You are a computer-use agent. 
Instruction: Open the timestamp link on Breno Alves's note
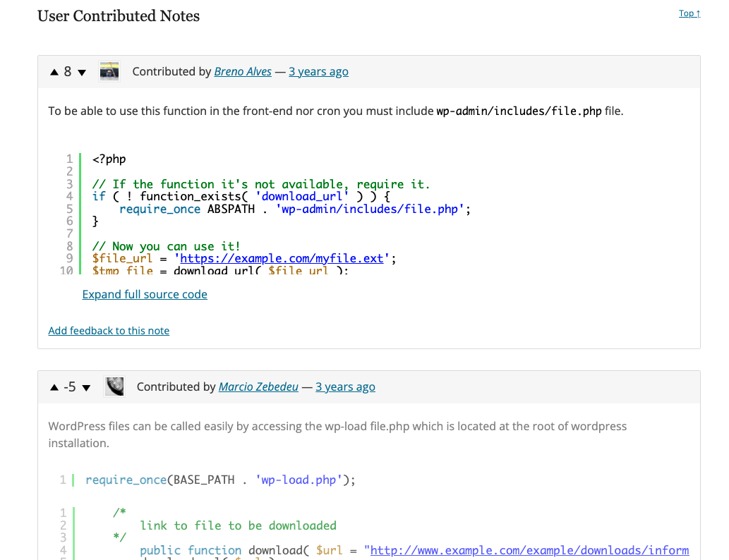point(318,71)
